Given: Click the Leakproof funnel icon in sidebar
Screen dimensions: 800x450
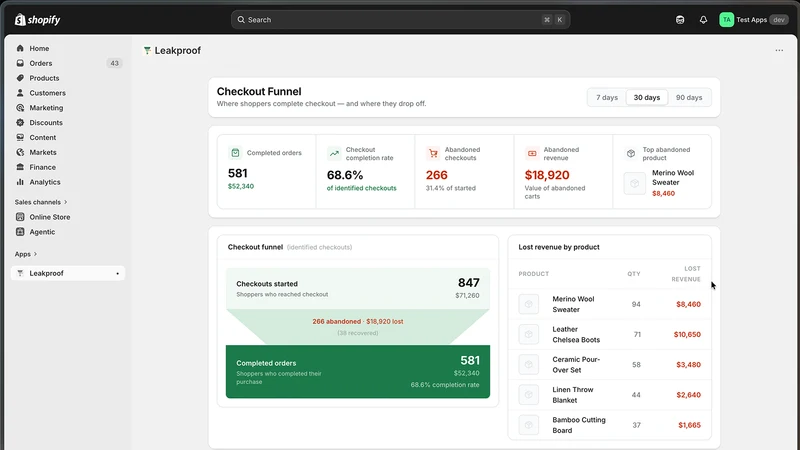Looking at the screenshot, I should tap(20, 273).
